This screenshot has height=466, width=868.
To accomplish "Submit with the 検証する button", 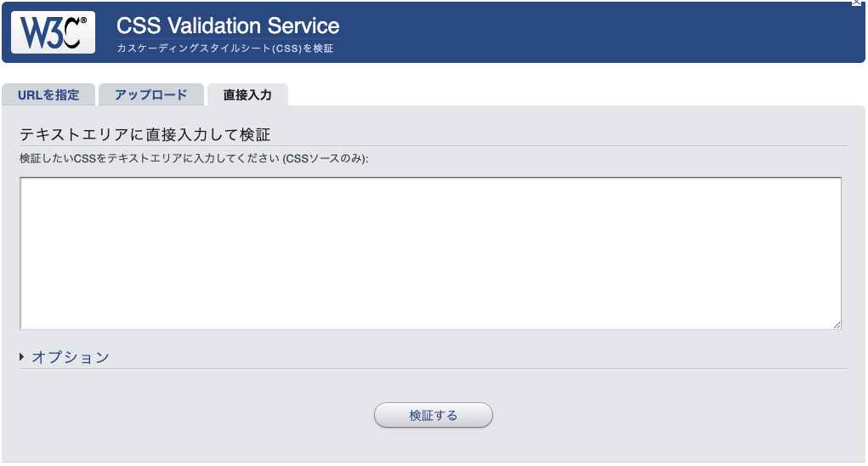I will (434, 415).
